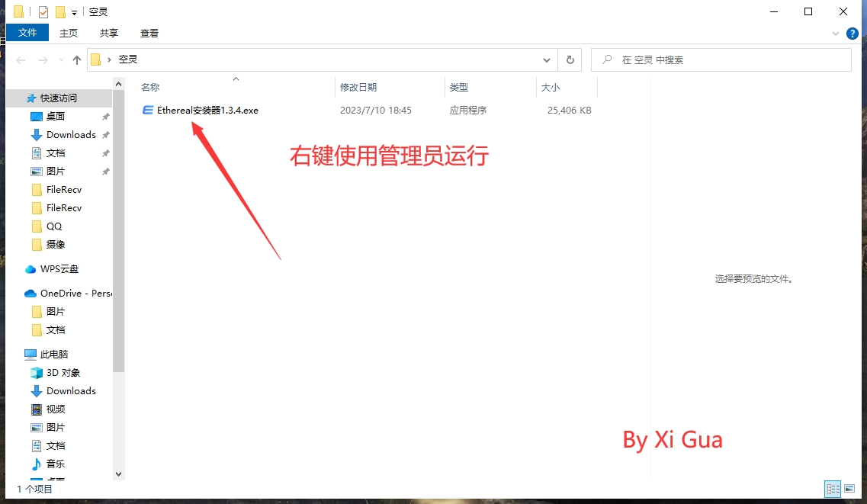Open the quick access toolbar customize dropdown
867x504 pixels.
coord(74,12)
